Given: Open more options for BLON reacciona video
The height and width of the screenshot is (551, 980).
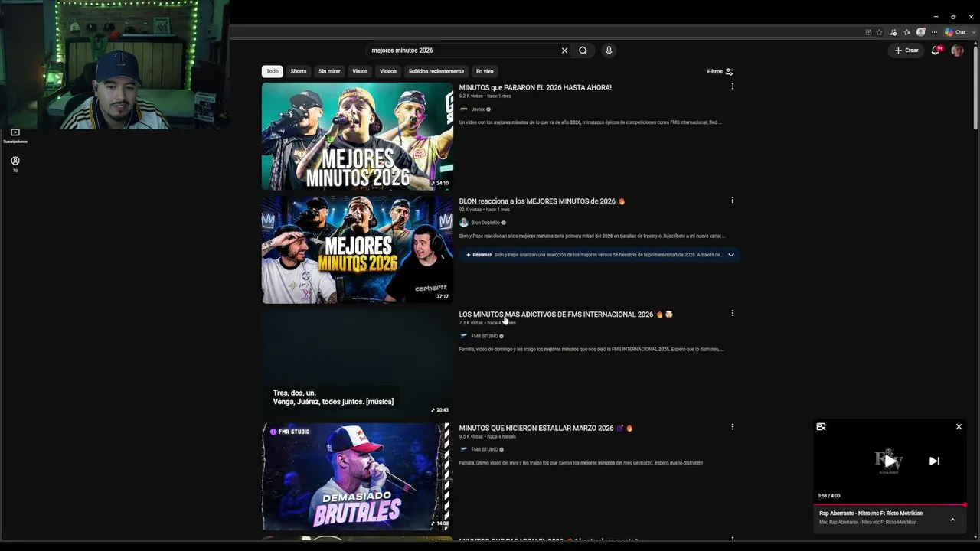Looking at the screenshot, I should point(732,200).
